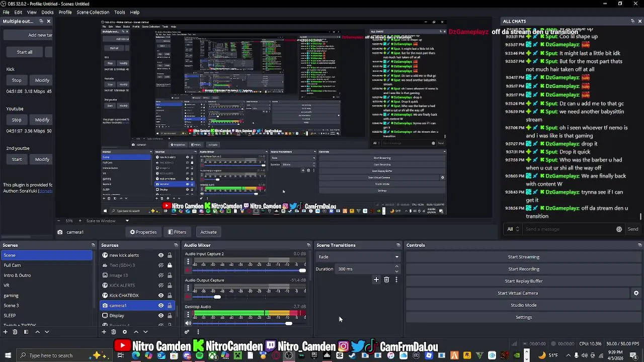Adjust the Desktop Audio volume slider

(x=288, y=323)
